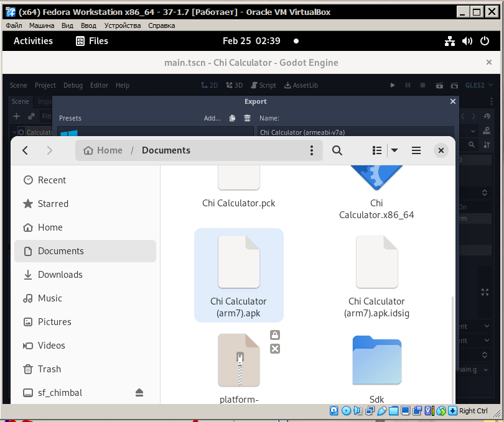Open the Godot Editor menu
The height and width of the screenshot is (422, 504).
(99, 85)
